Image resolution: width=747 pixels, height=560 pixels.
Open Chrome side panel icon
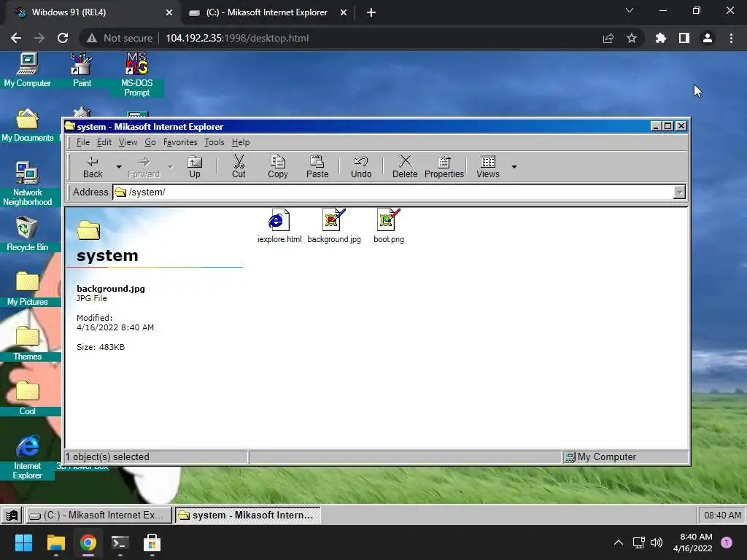pos(684,38)
